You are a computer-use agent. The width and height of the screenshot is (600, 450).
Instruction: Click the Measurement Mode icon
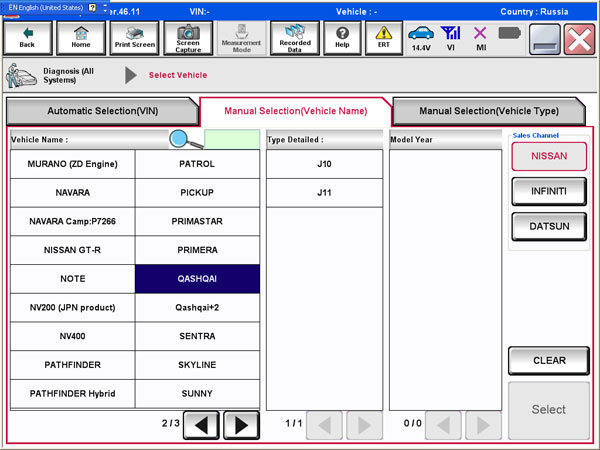click(x=241, y=38)
